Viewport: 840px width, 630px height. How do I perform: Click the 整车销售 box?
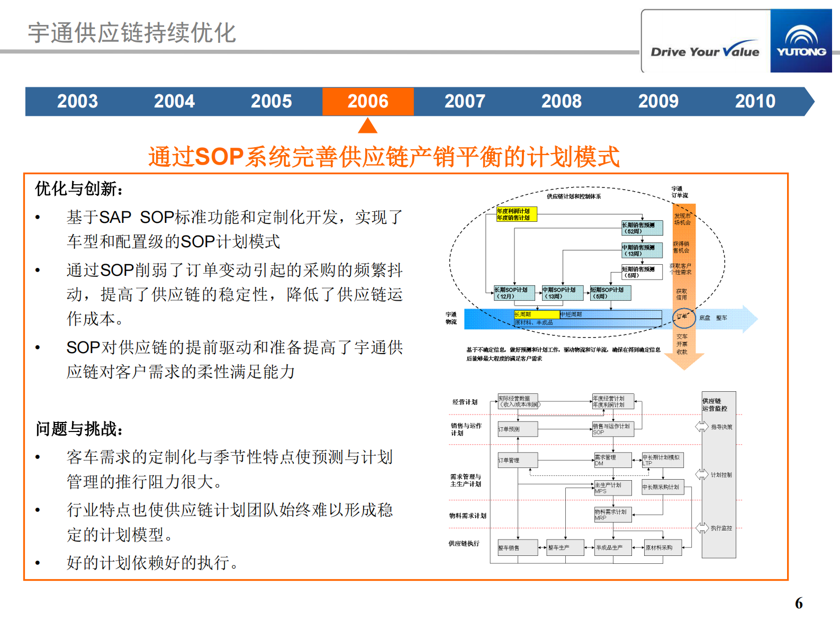point(518,547)
